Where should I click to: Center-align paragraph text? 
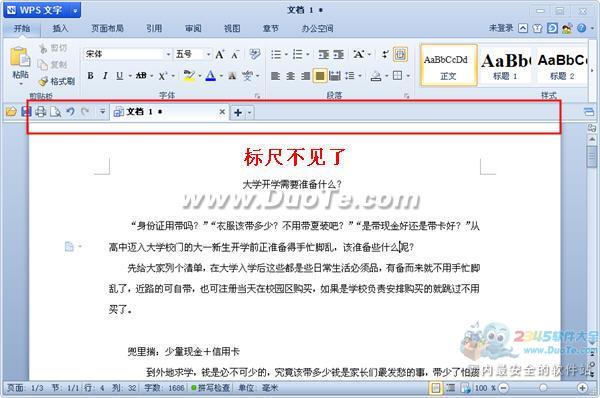click(x=290, y=76)
